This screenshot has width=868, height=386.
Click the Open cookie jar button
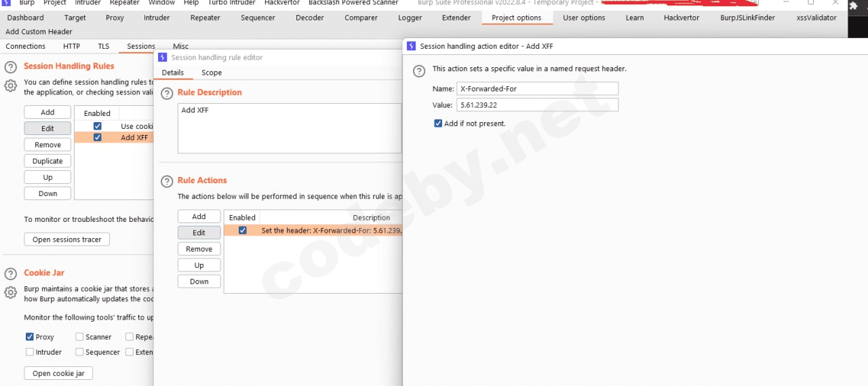click(58, 373)
